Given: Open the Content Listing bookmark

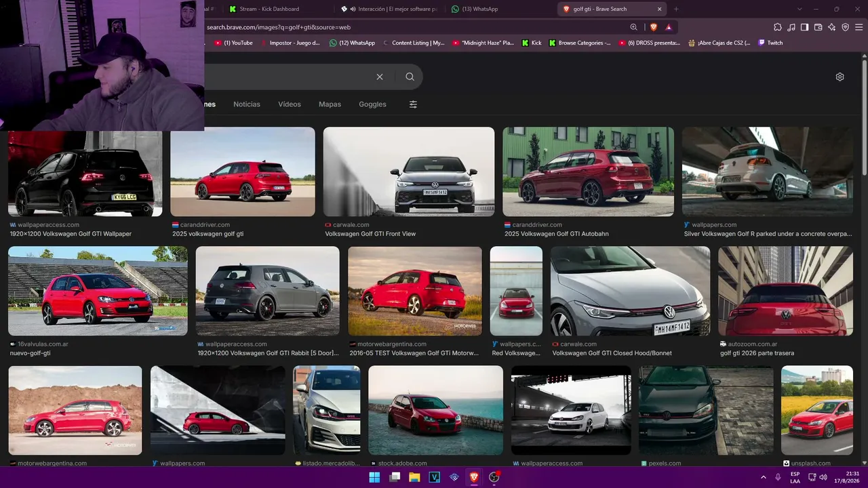Looking at the screenshot, I should click(414, 43).
